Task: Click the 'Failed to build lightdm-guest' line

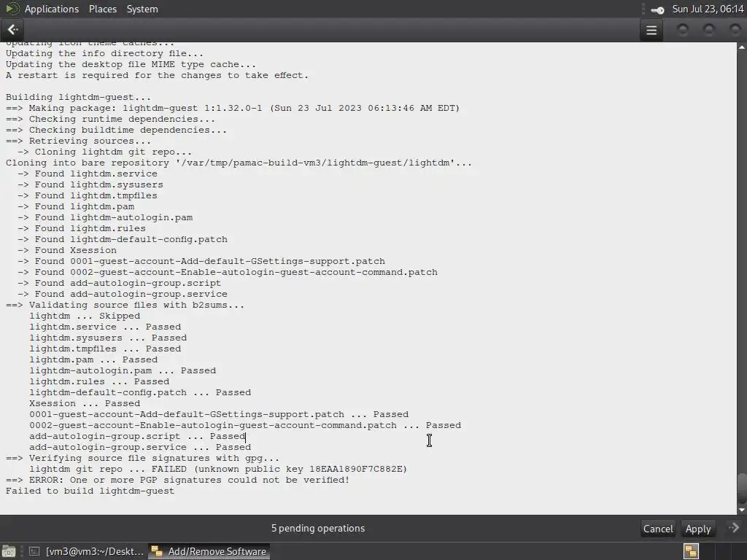Action: tap(90, 491)
